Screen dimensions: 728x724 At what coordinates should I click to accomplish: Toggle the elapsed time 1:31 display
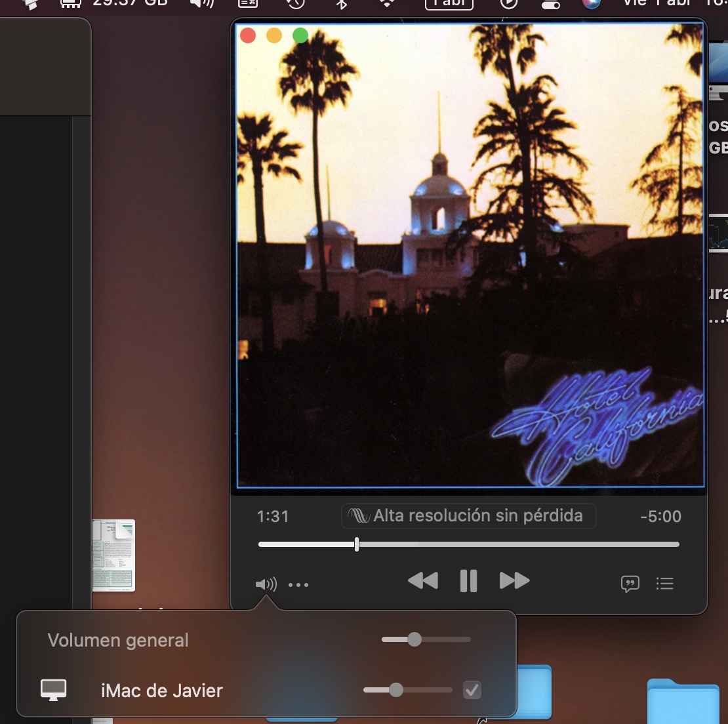point(273,517)
